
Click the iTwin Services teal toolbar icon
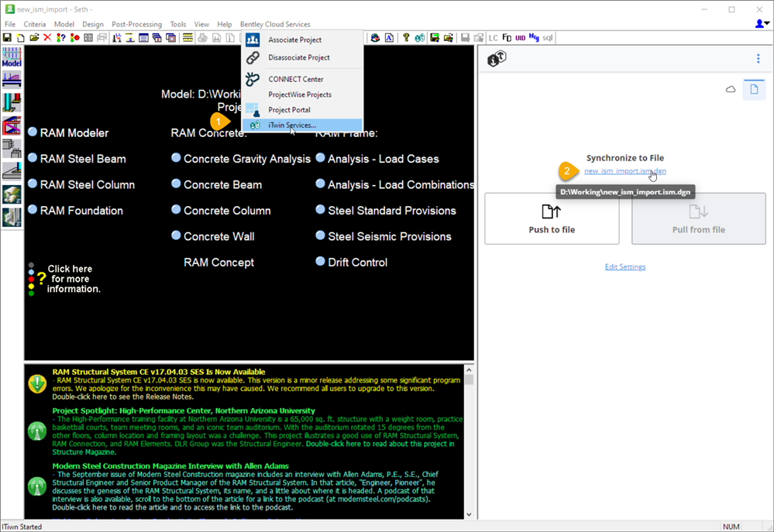420,37
